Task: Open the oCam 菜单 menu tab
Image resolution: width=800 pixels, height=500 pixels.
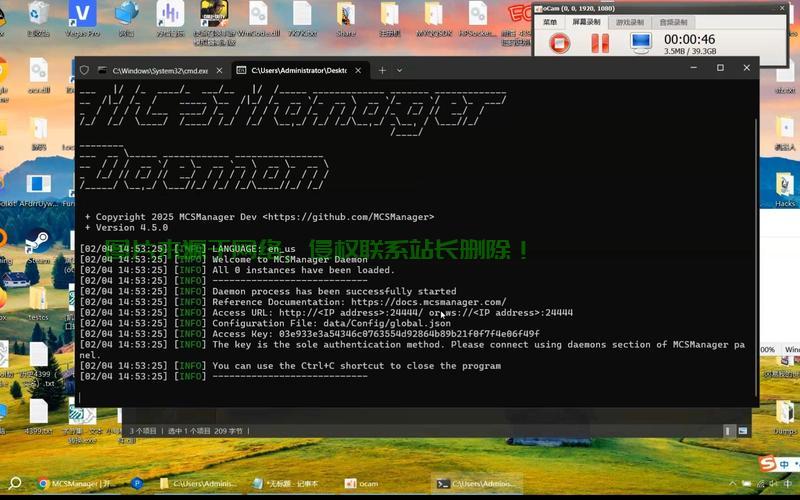Action: 550,22
